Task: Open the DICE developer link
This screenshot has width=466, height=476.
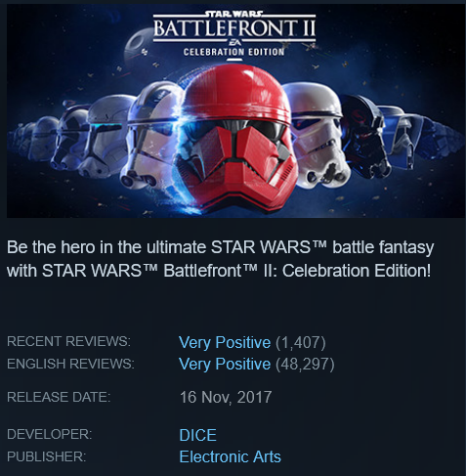Action: tap(197, 435)
